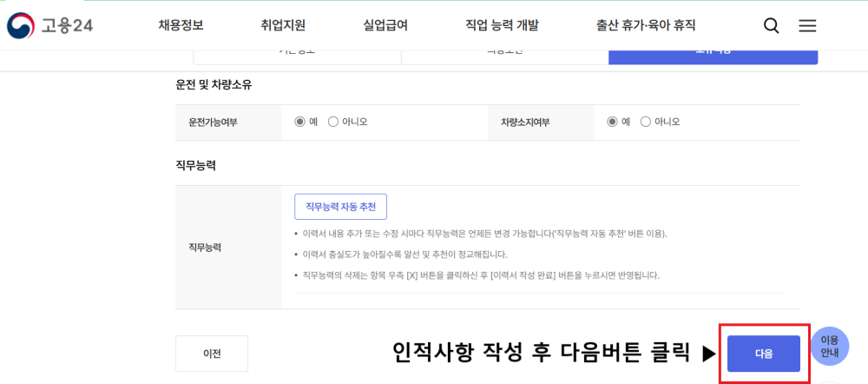
Task: Click the note about [X] 버튼 삭제
Action: pos(481,275)
